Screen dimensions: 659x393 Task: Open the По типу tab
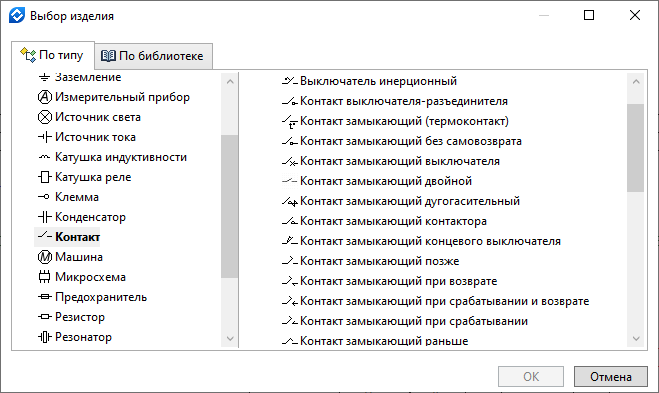(x=53, y=55)
